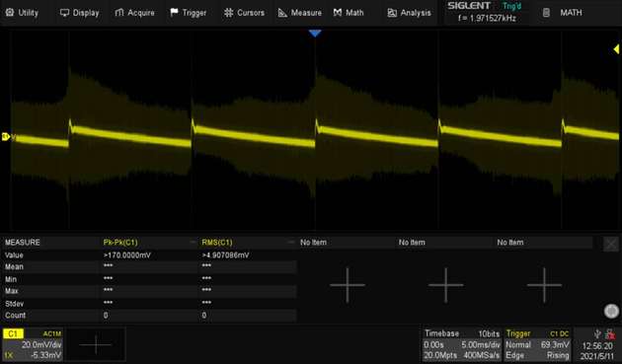Add measurement in first No Item slot
Image resolution: width=622 pixels, height=364 pixels.
click(x=348, y=285)
